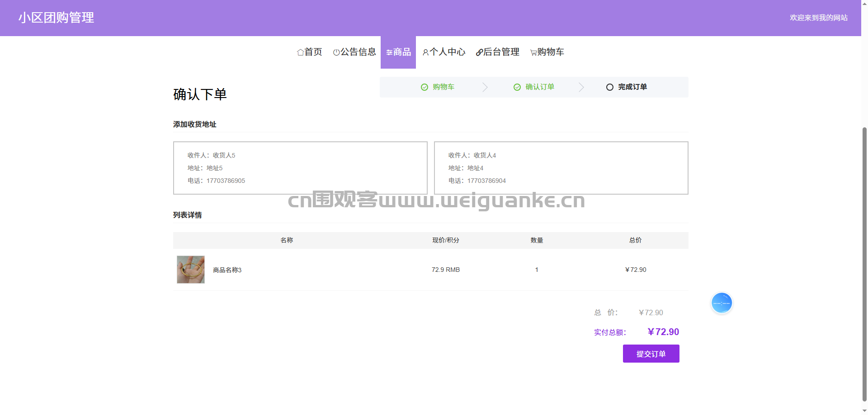Image resolution: width=868 pixels, height=415 pixels.
Task: Click the 小区团购管理 site title
Action: point(56,18)
